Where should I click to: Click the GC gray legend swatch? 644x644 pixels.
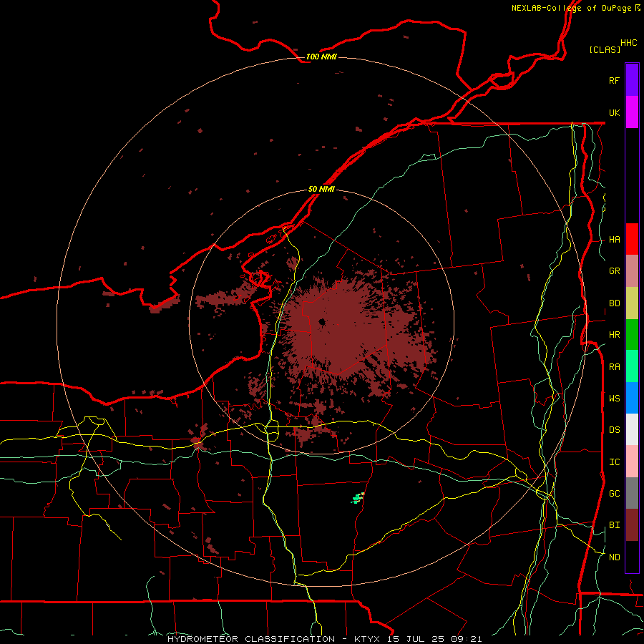pos(632,493)
